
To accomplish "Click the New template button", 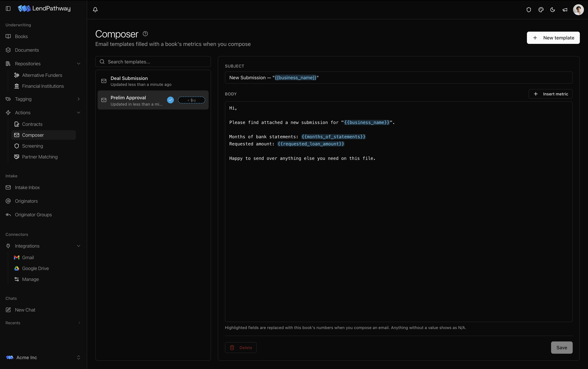I will point(553,38).
